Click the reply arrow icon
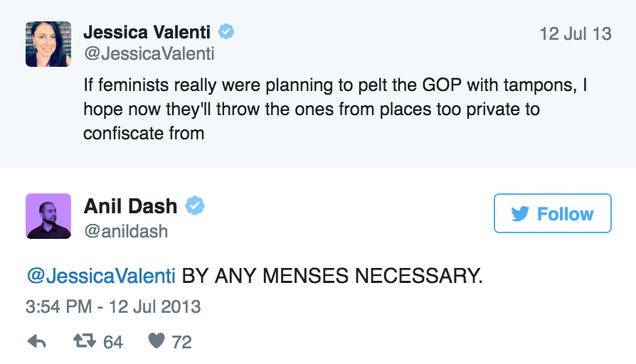The height and width of the screenshot is (364, 636). (37, 341)
